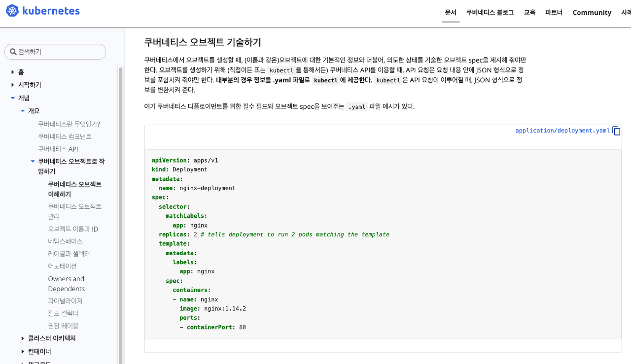The image size is (631, 364).
Task: Open the 파트너 navigation item
Action: (x=554, y=12)
